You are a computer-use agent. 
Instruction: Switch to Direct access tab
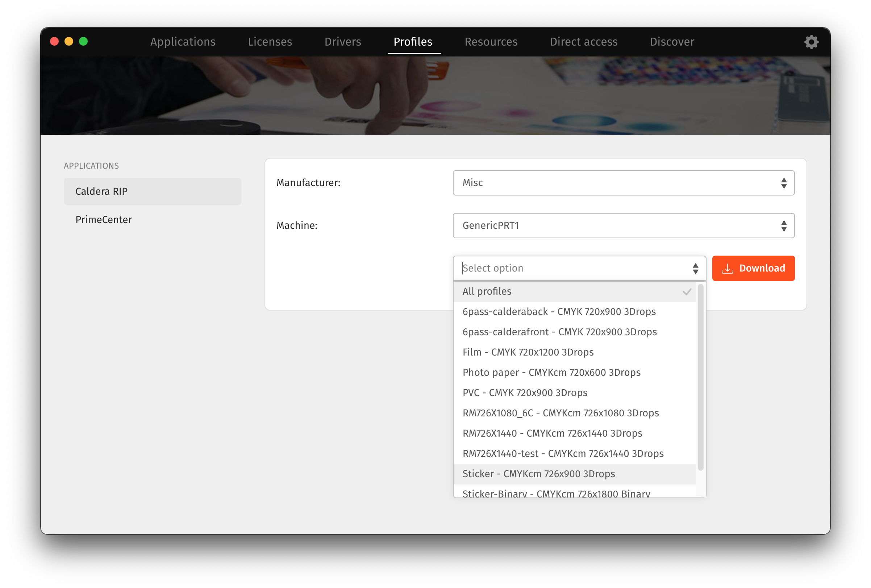584,42
